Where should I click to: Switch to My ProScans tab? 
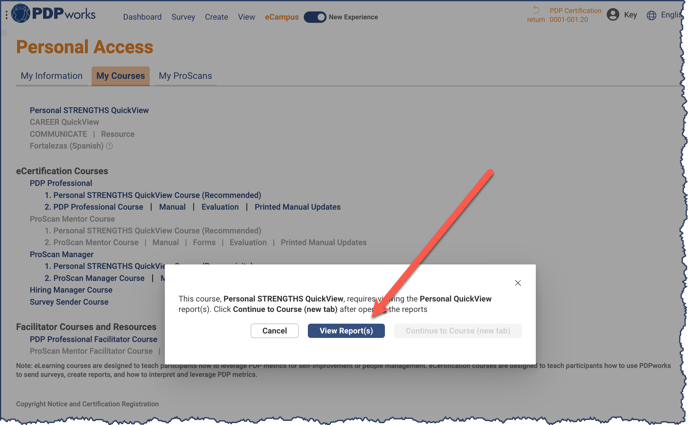click(185, 76)
